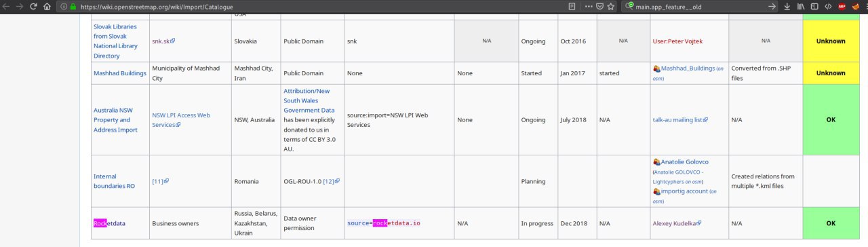Click user icon beside importig account

[x=656, y=191]
